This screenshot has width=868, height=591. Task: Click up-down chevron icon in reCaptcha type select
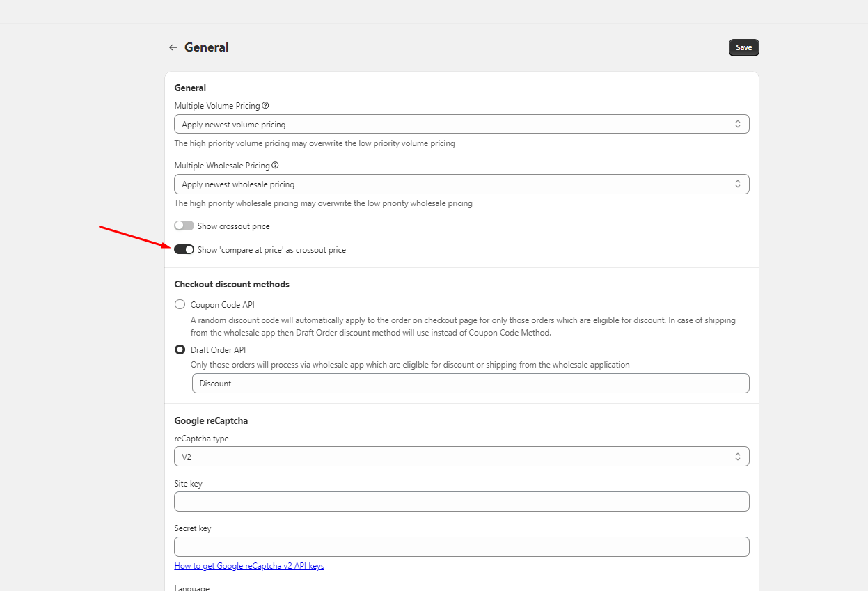pyautogui.click(x=738, y=457)
